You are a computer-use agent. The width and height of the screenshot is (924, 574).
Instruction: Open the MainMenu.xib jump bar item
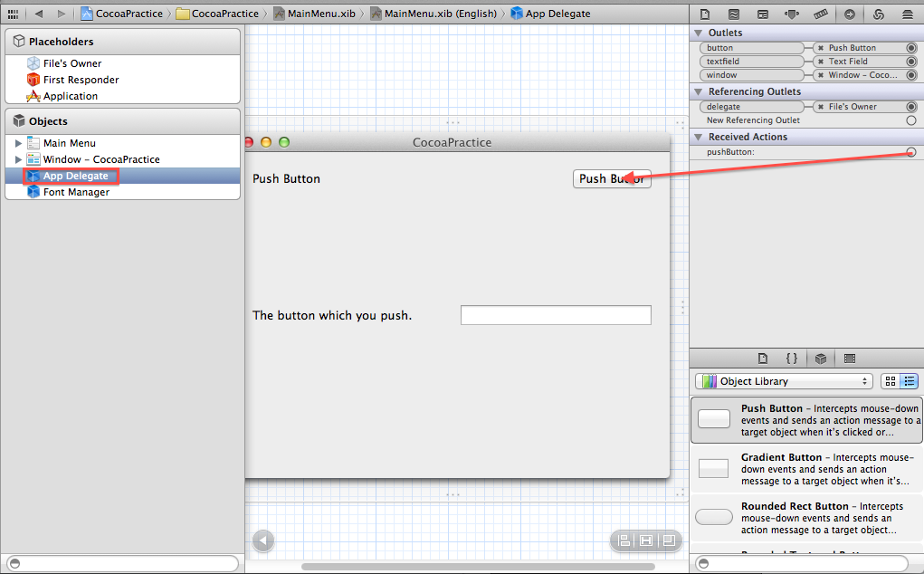point(314,14)
